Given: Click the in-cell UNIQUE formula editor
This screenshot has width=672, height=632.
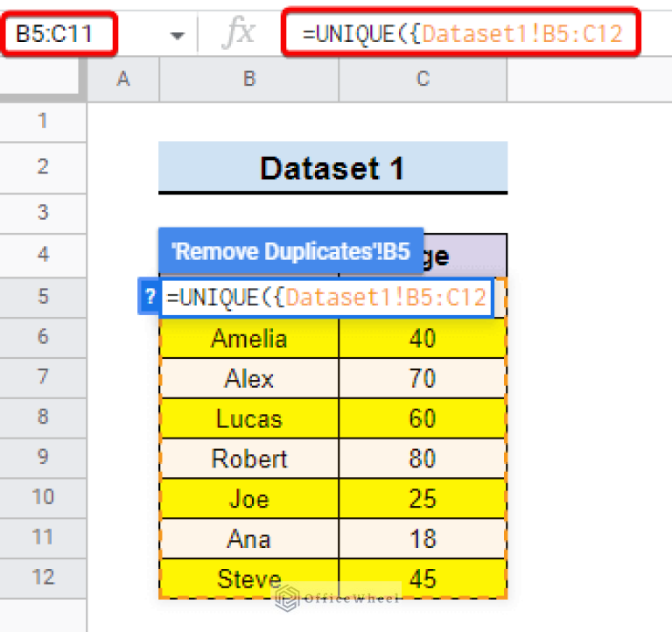Looking at the screenshot, I should point(325,298).
